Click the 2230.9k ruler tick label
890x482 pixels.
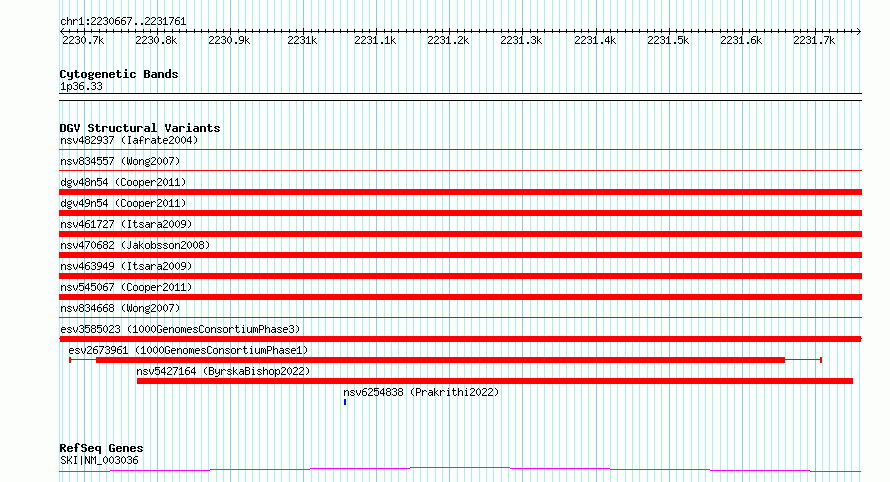coord(229,40)
